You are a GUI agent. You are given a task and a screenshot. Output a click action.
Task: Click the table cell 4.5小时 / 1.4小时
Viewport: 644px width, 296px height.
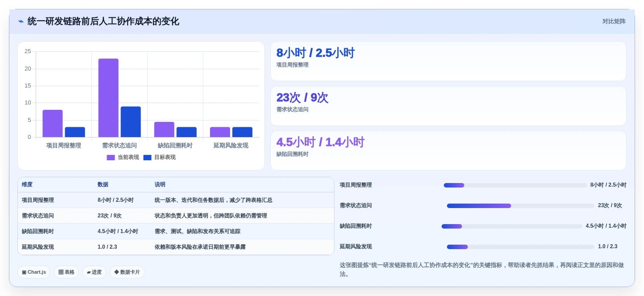[118, 232]
